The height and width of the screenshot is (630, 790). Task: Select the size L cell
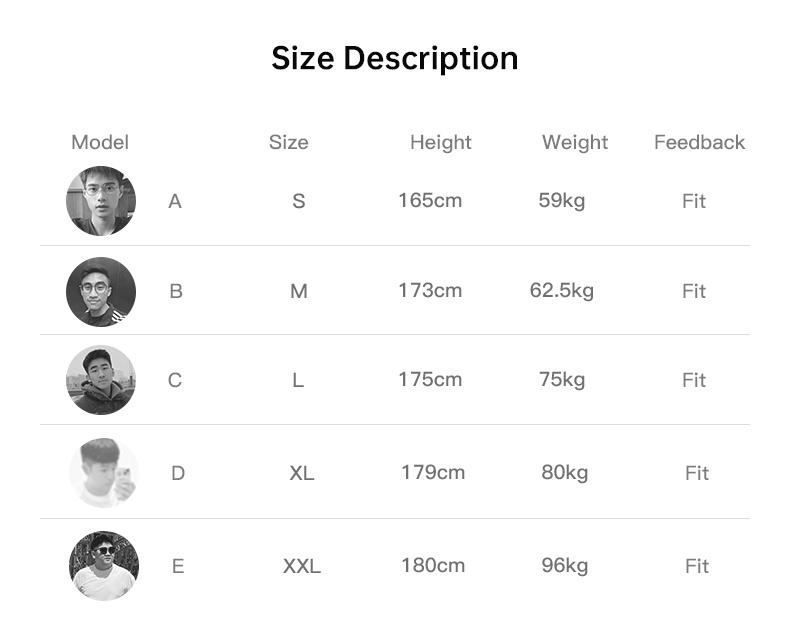[x=298, y=380]
